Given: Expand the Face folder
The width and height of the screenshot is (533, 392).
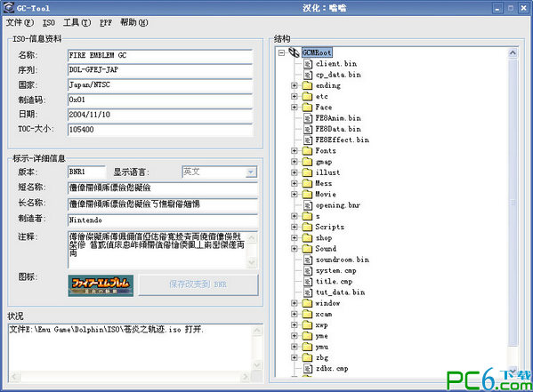Looking at the screenshot, I should 295,107.
